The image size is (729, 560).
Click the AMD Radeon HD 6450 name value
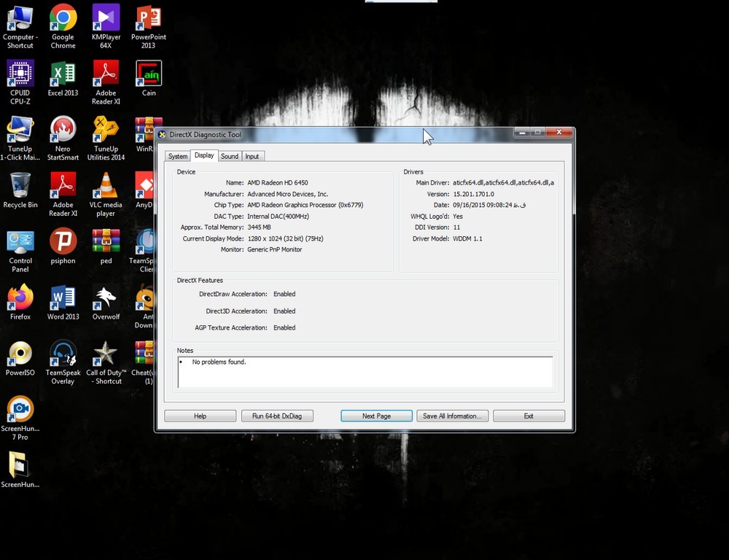[278, 183]
